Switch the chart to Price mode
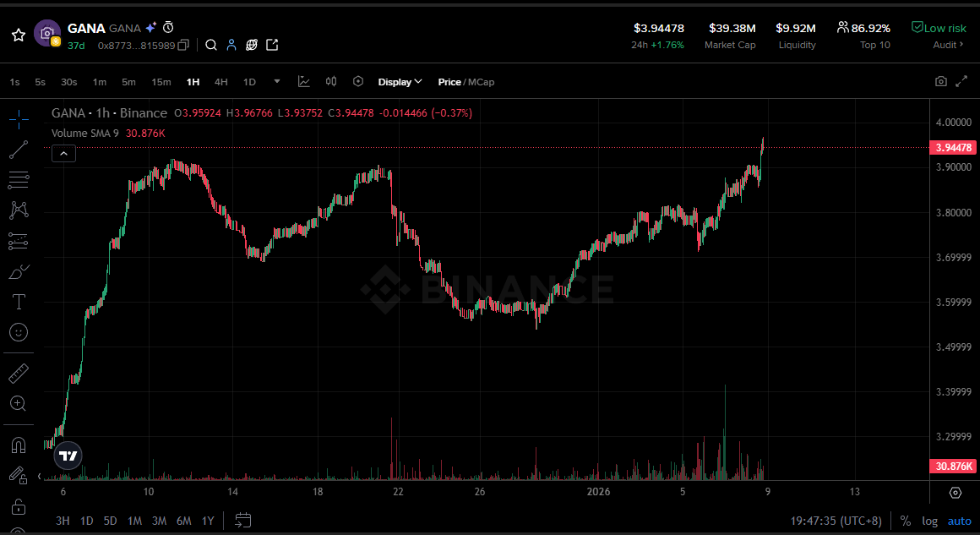 click(x=449, y=82)
